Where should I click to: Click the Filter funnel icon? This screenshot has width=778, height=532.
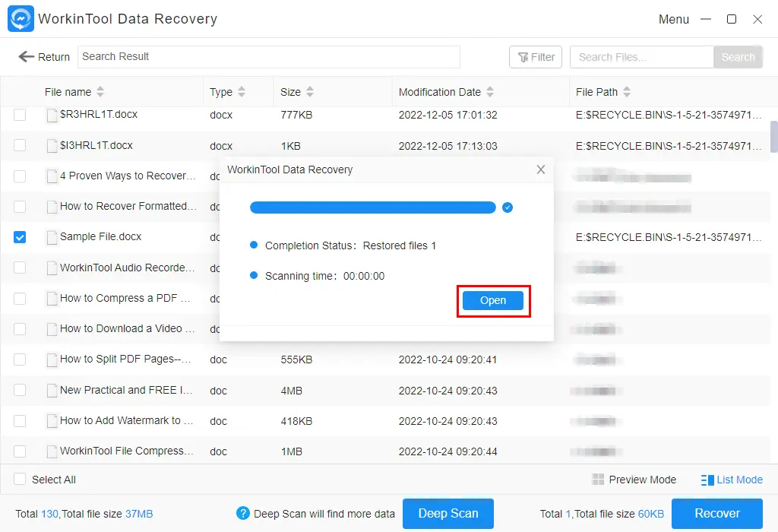pos(523,58)
